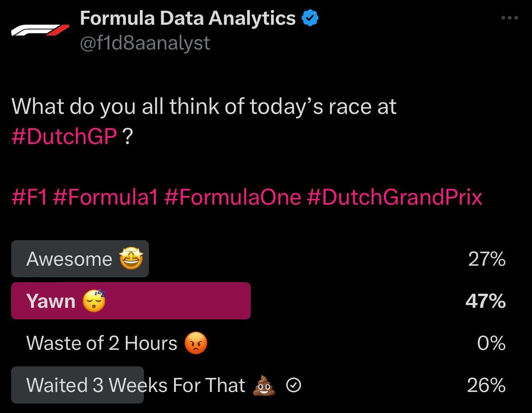
Task: Click the star-struck emoji next to Awesome
Action: (131, 259)
